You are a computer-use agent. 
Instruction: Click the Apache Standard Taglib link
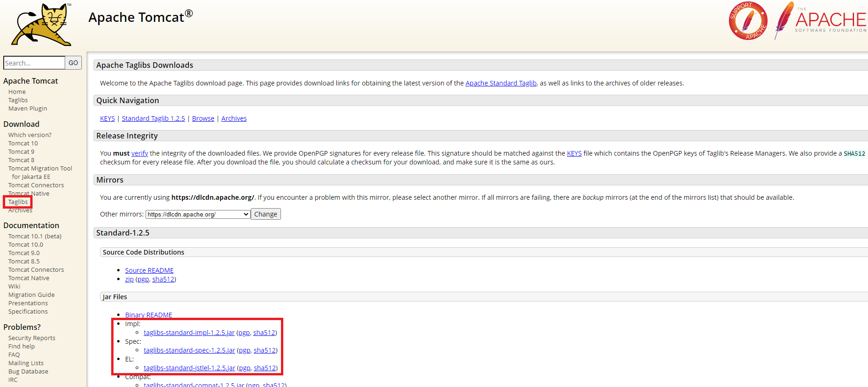click(x=501, y=83)
